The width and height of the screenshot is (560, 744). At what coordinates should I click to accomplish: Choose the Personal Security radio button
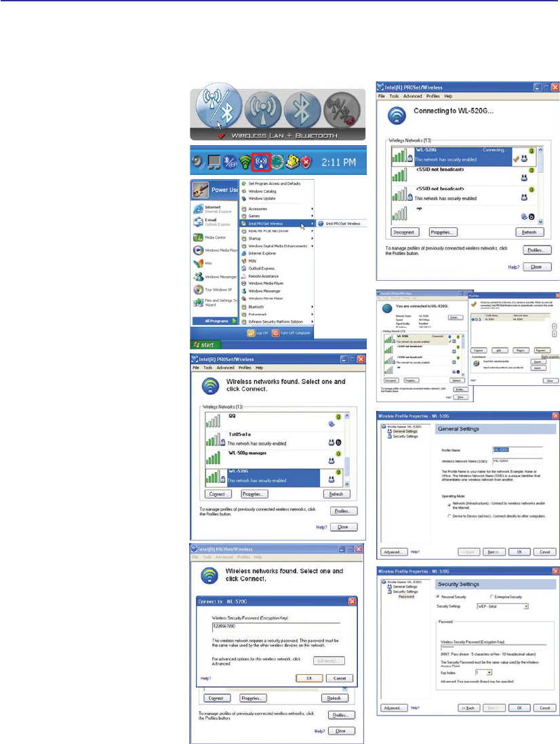(x=438, y=596)
